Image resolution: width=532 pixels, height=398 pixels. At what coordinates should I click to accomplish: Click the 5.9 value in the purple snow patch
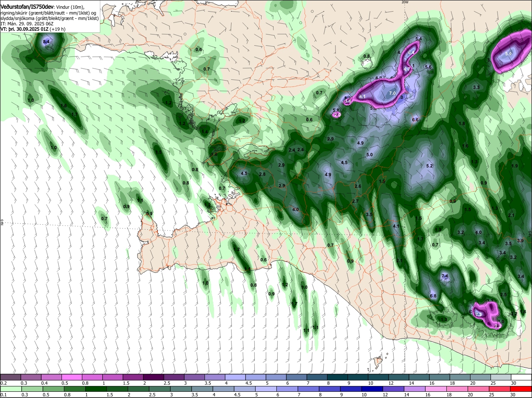tap(508, 54)
